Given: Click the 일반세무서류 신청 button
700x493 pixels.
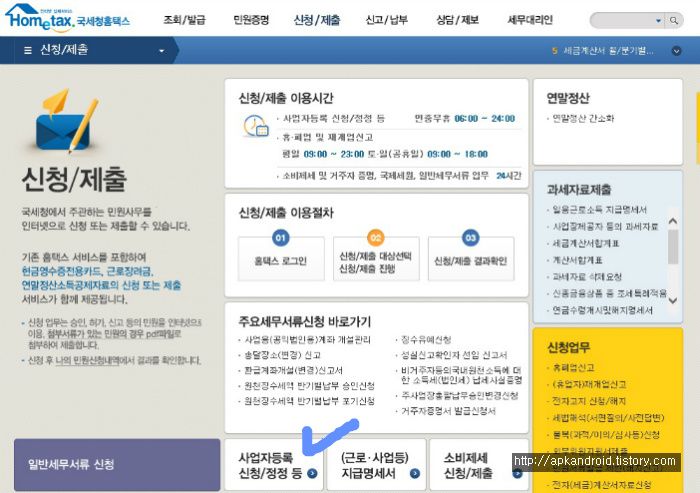Looking at the screenshot, I should point(117,464).
